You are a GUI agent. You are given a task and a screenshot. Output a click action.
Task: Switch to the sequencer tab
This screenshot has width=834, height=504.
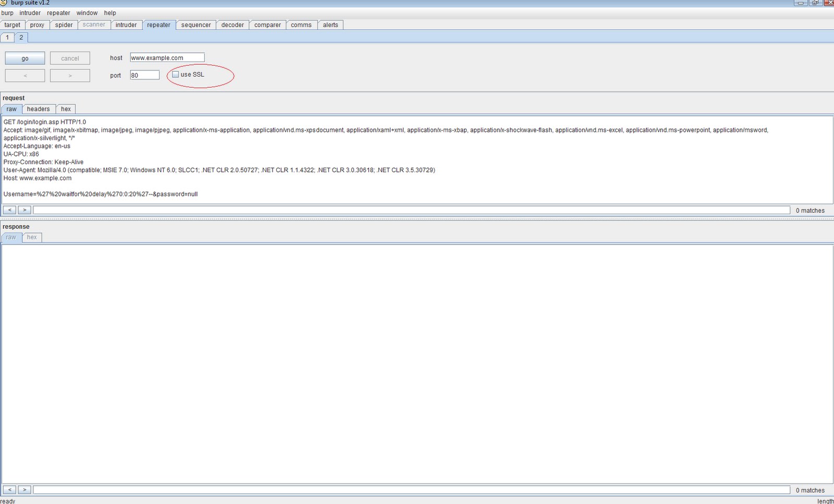click(196, 25)
